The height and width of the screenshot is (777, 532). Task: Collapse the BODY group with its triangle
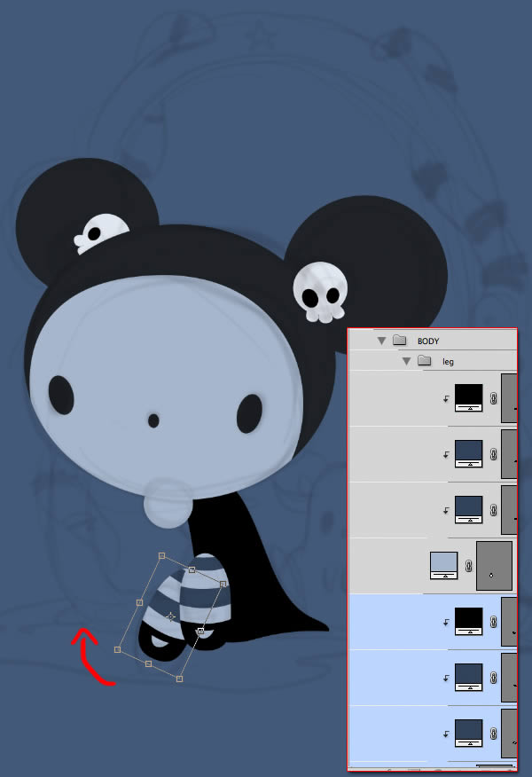[381, 341]
